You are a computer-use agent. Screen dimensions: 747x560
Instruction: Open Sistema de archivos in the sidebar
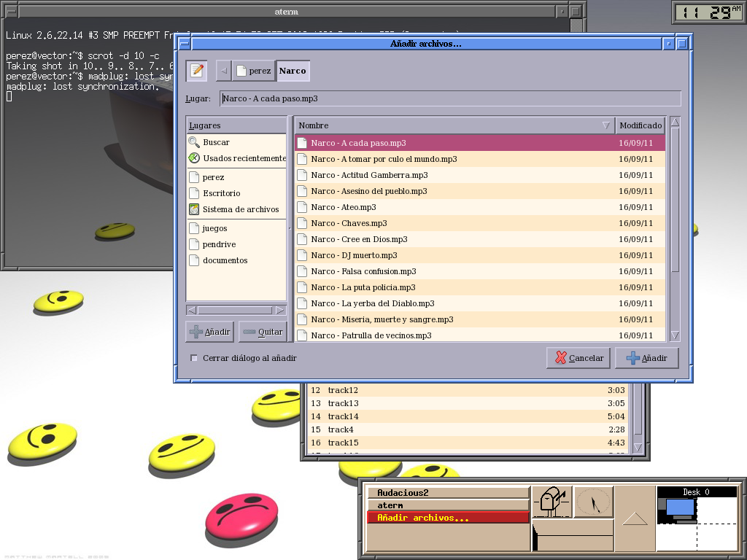coord(236,209)
